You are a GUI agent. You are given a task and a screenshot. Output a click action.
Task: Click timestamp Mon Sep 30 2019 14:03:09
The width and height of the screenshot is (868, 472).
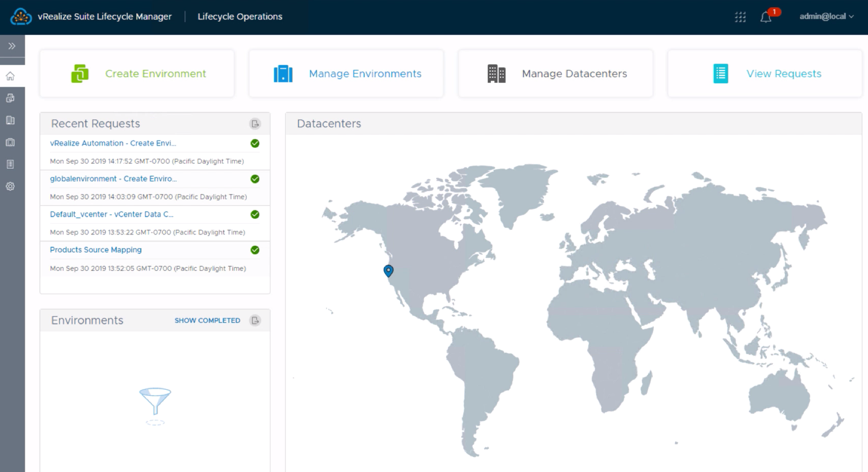pos(148,197)
